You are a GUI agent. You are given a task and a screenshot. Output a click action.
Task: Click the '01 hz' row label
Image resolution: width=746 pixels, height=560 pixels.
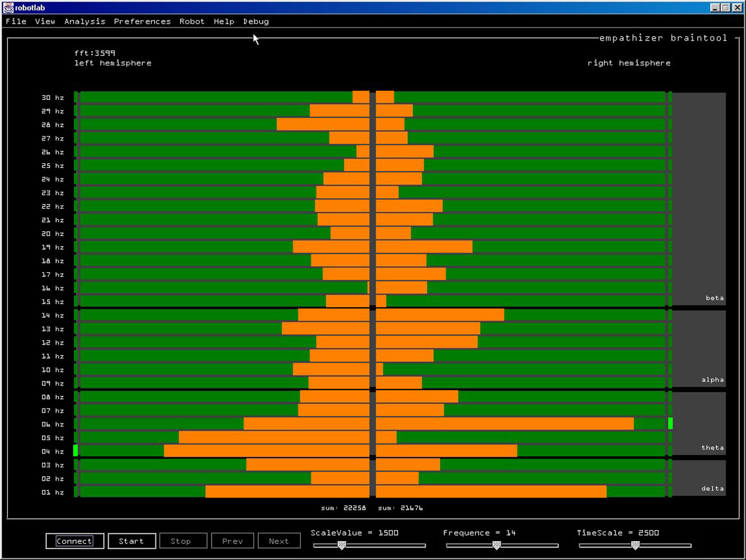click(53, 492)
